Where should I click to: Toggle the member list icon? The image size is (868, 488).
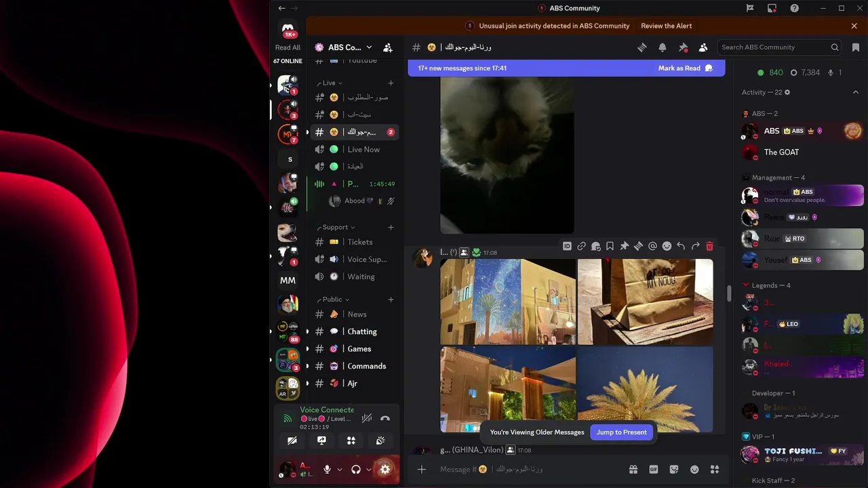tap(703, 47)
